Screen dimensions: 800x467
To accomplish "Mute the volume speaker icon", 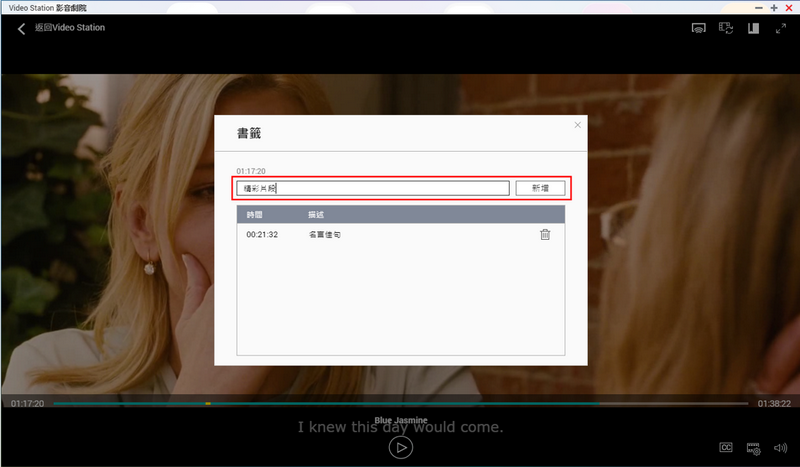I will [x=781, y=448].
